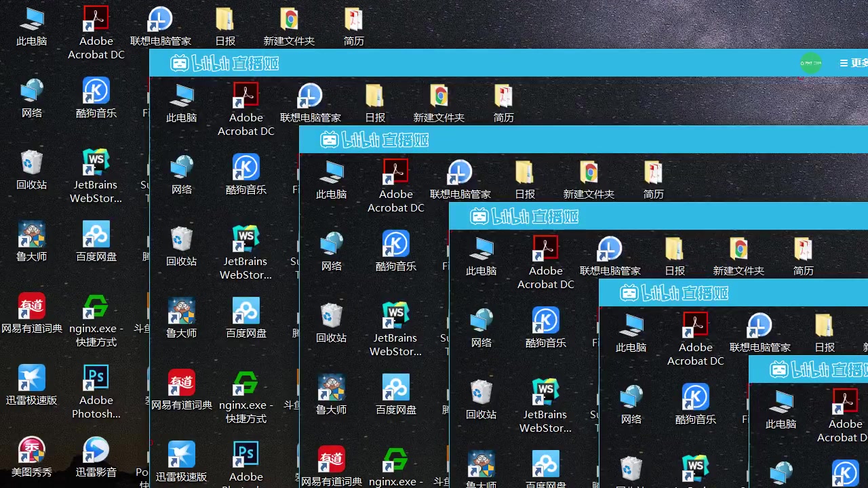Click the bilibili 直播姬 logo in the third nested header
This screenshot has height=488, width=868.
tap(524, 217)
